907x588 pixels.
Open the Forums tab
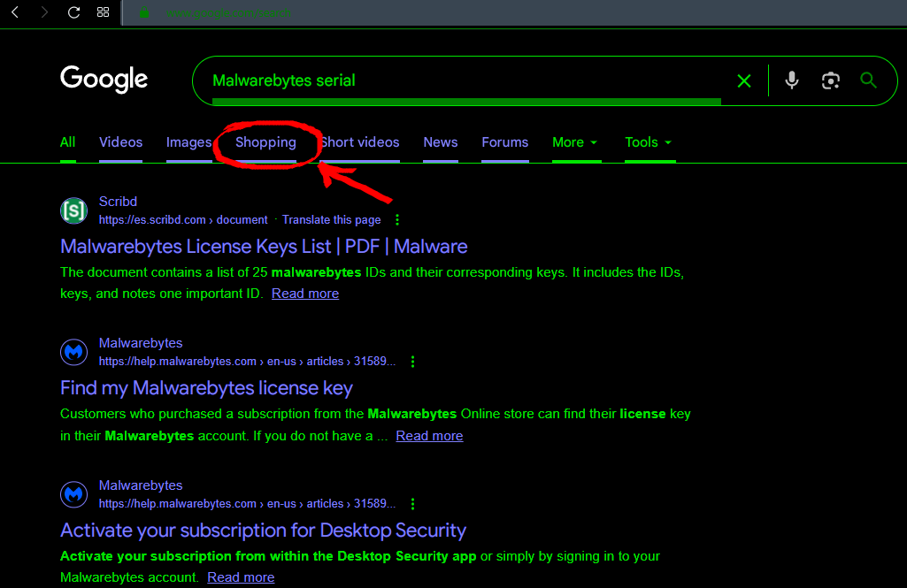(505, 142)
